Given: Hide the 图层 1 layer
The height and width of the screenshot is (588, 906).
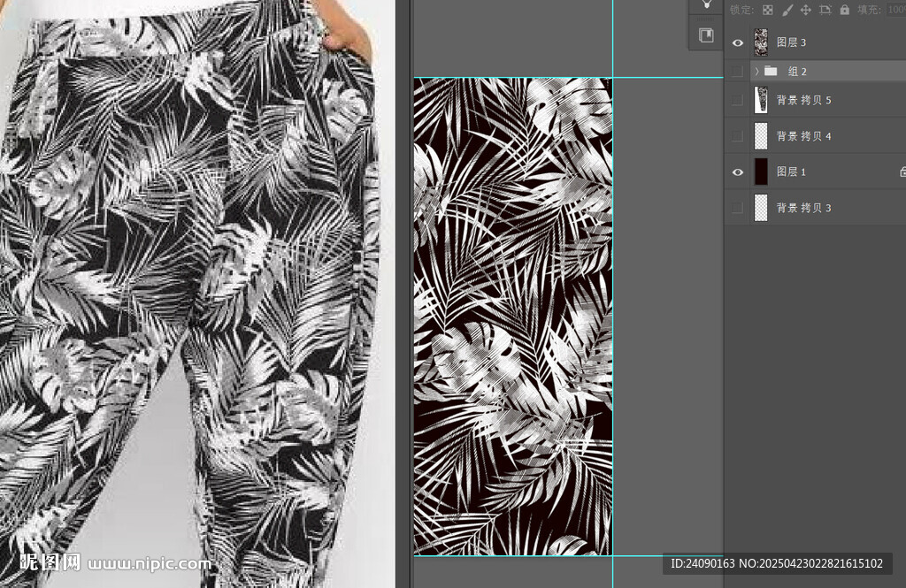Looking at the screenshot, I should tap(738, 172).
